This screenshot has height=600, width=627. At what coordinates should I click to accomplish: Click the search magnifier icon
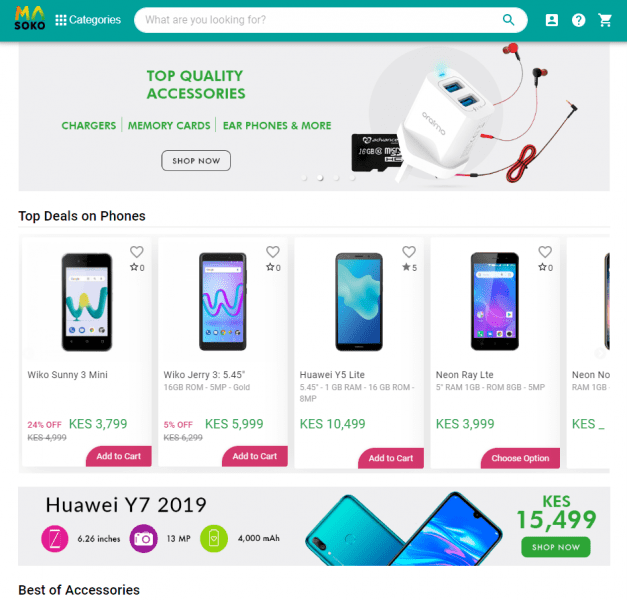click(x=508, y=20)
